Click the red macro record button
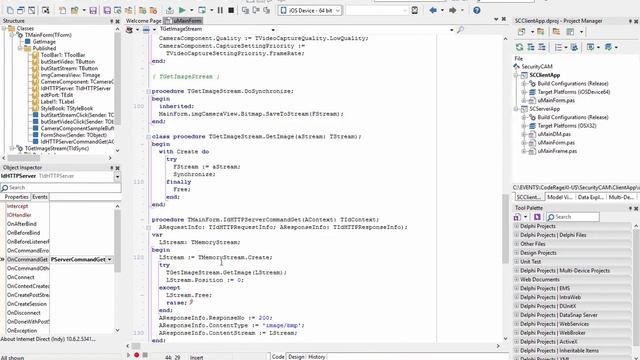The image size is (640, 360). (x=136, y=355)
